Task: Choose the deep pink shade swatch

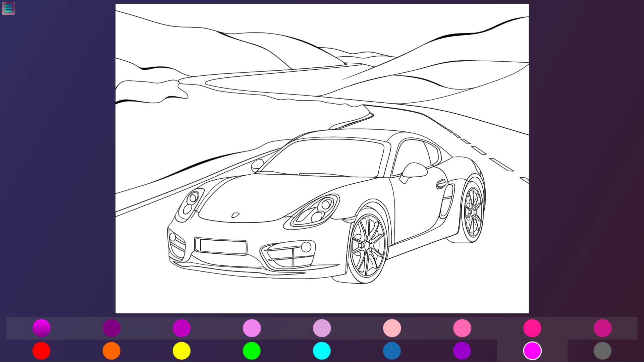Action: [x=532, y=328]
